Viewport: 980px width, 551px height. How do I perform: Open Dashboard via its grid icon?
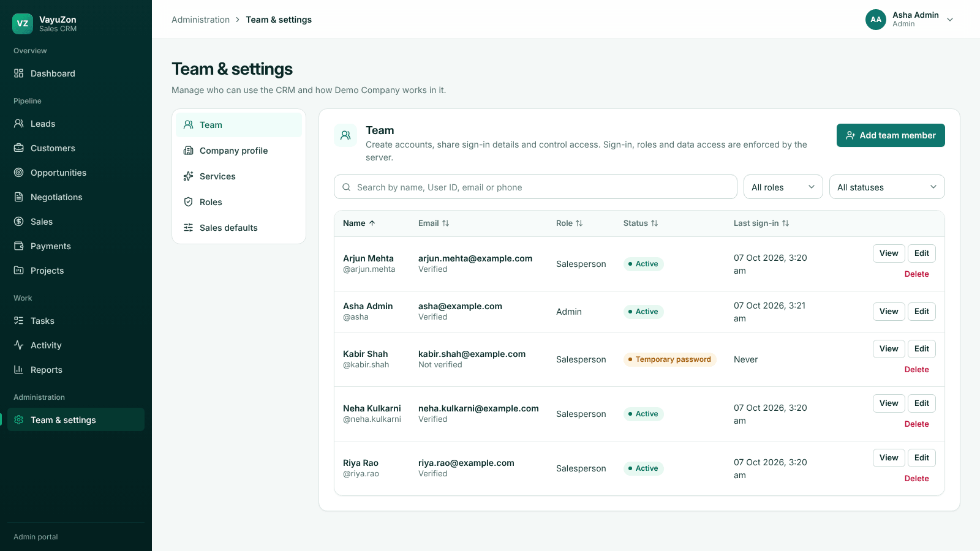[18, 73]
